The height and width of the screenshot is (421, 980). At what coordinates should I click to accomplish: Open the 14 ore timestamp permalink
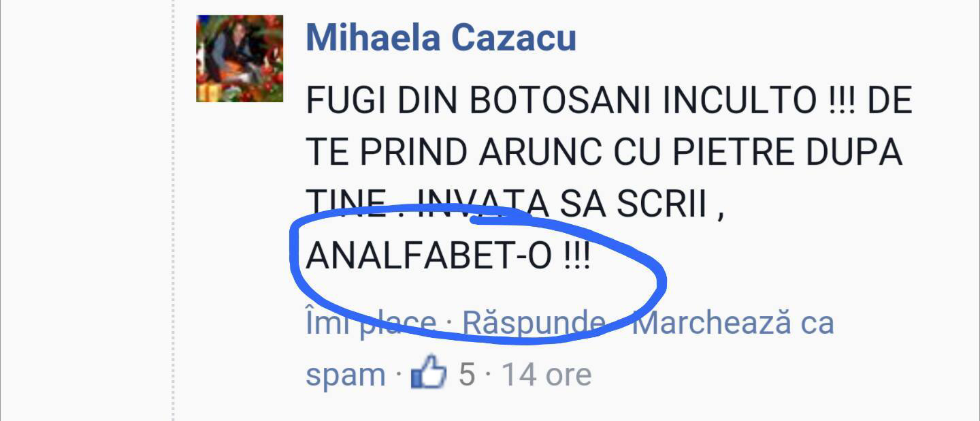[x=546, y=374]
